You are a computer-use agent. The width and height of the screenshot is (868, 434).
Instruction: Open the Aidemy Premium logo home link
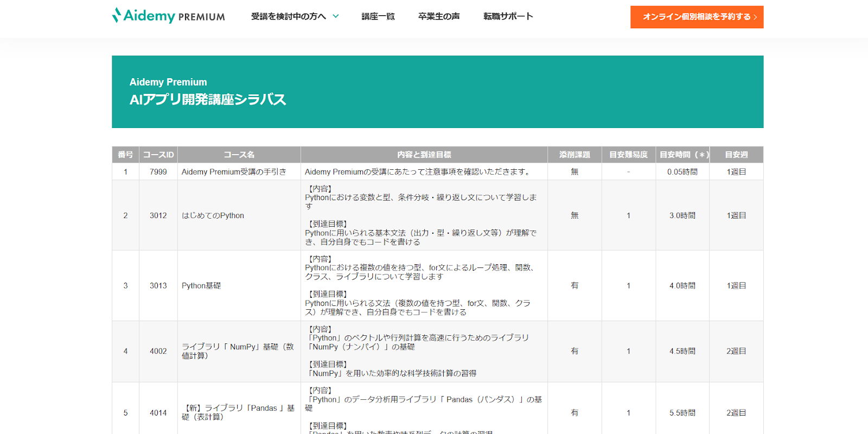coord(169,16)
